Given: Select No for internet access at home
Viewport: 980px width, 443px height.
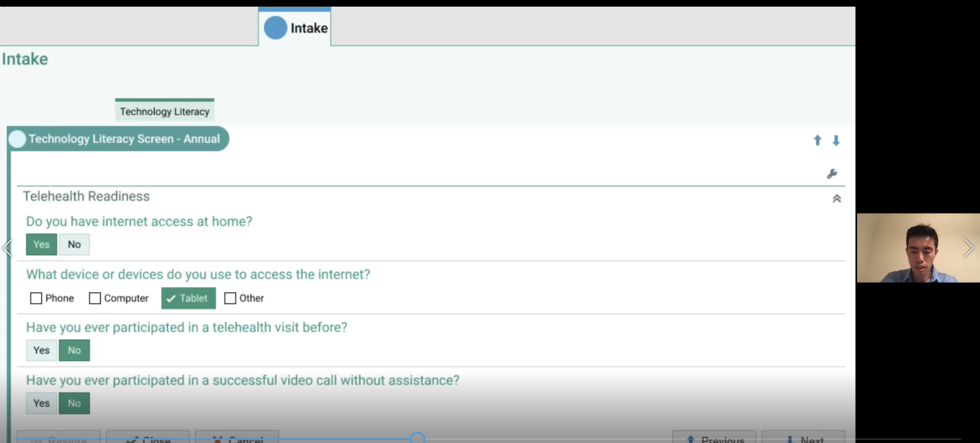Looking at the screenshot, I should click(74, 244).
